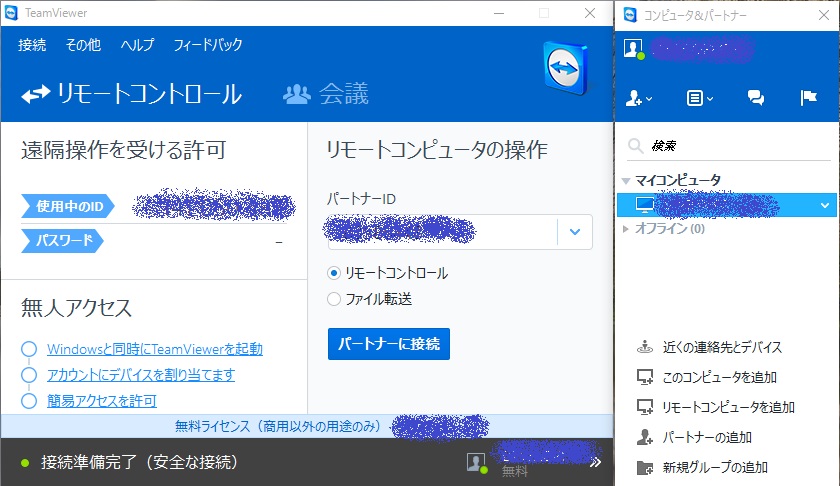Click 接続準備完了 status text
Image resolution: width=840 pixels, height=486 pixels.
click(x=139, y=462)
